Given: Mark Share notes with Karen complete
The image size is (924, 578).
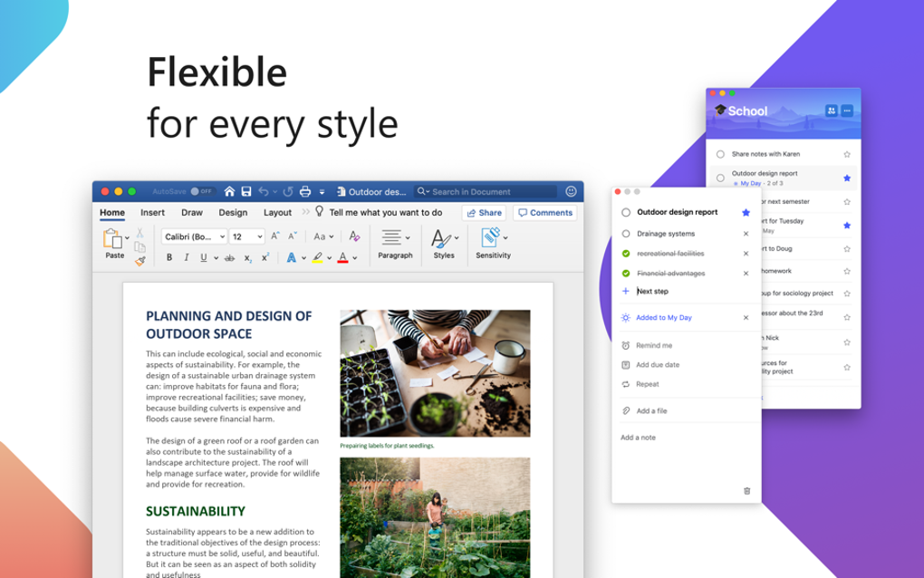Looking at the screenshot, I should 720,154.
